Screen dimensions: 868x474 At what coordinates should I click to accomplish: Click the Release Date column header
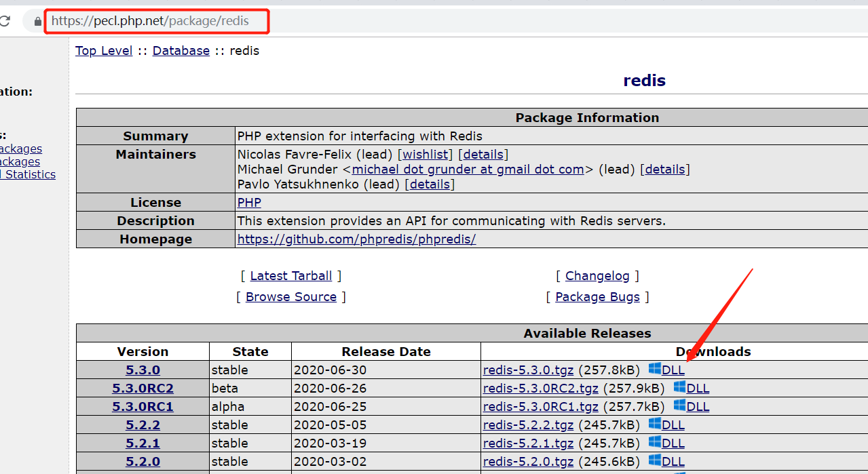[x=386, y=352]
